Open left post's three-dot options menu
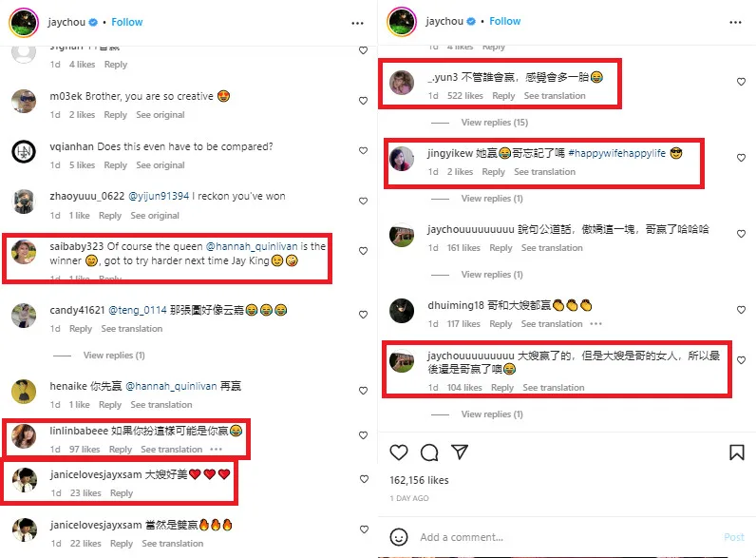 357,23
